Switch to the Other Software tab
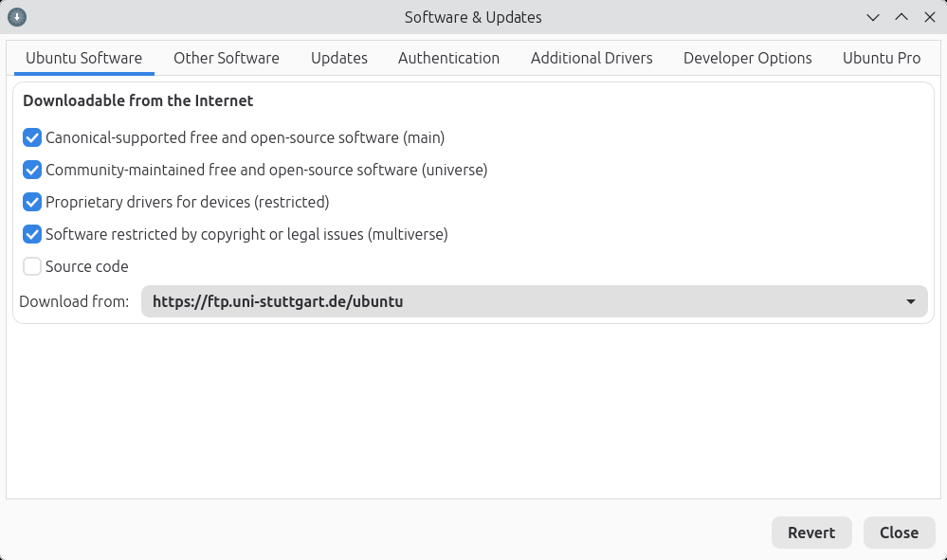Viewport: 947px width, 560px height. [x=226, y=58]
